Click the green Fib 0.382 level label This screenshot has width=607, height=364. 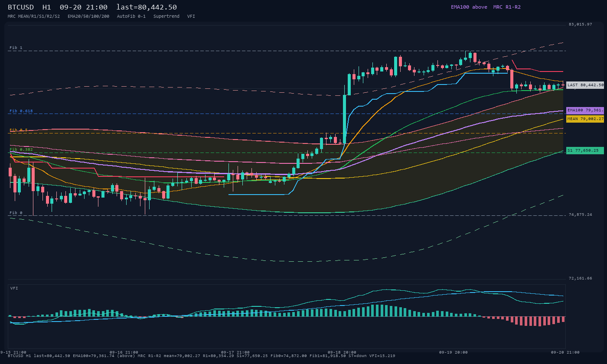point(21,149)
